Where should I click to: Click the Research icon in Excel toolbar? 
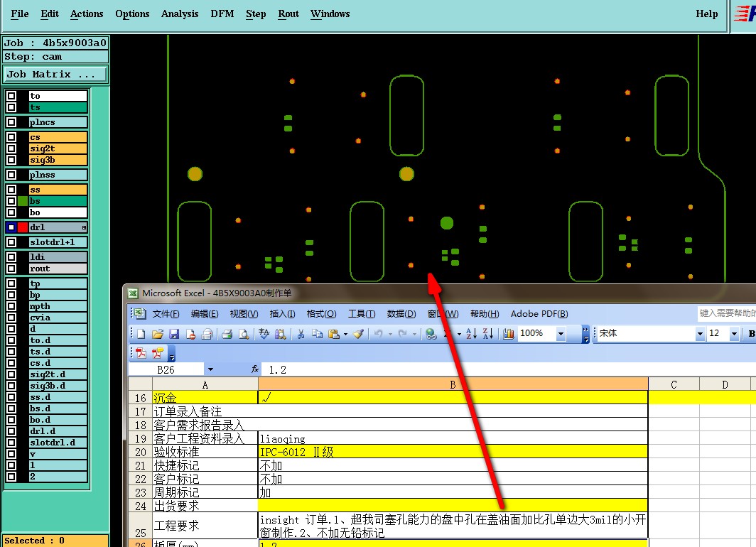click(280, 333)
